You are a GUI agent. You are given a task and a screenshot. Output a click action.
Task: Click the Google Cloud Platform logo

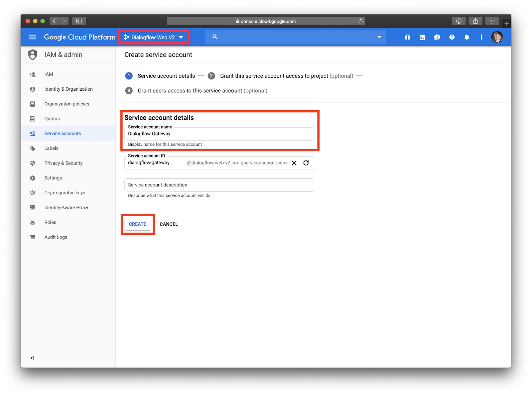(x=80, y=37)
